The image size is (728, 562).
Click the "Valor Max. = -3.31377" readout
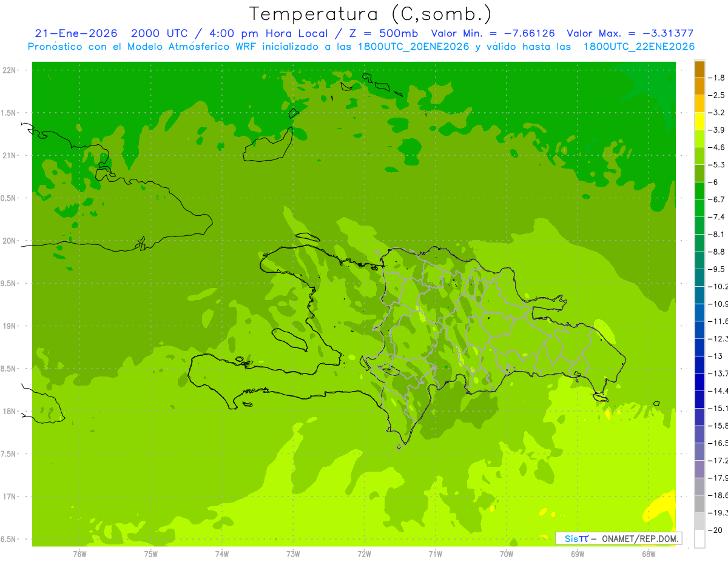click(630, 34)
